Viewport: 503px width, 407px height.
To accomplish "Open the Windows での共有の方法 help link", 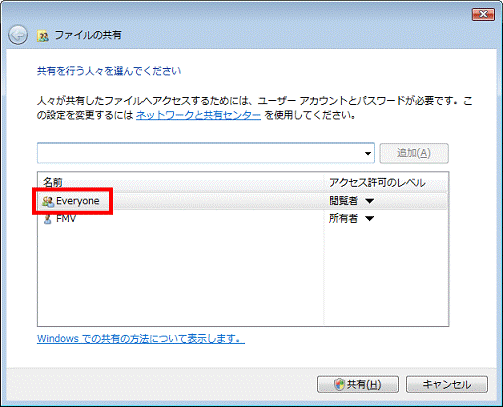I will pos(141,339).
